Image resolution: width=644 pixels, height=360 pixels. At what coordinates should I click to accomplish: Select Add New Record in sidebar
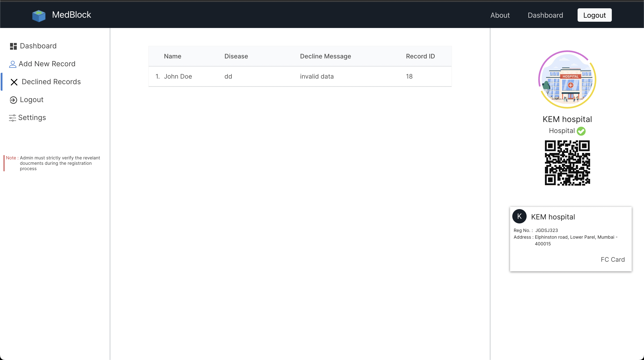click(47, 64)
